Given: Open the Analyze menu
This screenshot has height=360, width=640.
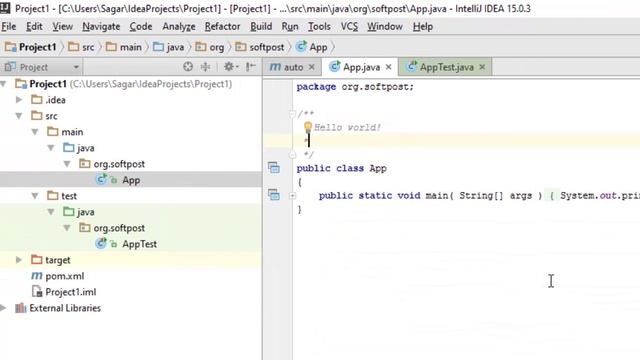Looking at the screenshot, I should 179,27.
